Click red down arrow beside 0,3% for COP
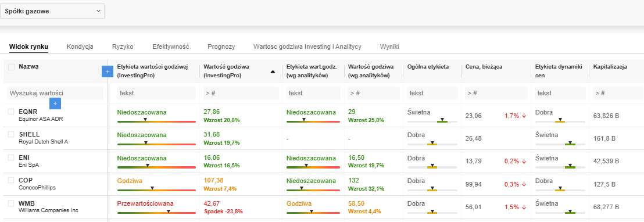The image size is (644, 222). [x=524, y=184]
